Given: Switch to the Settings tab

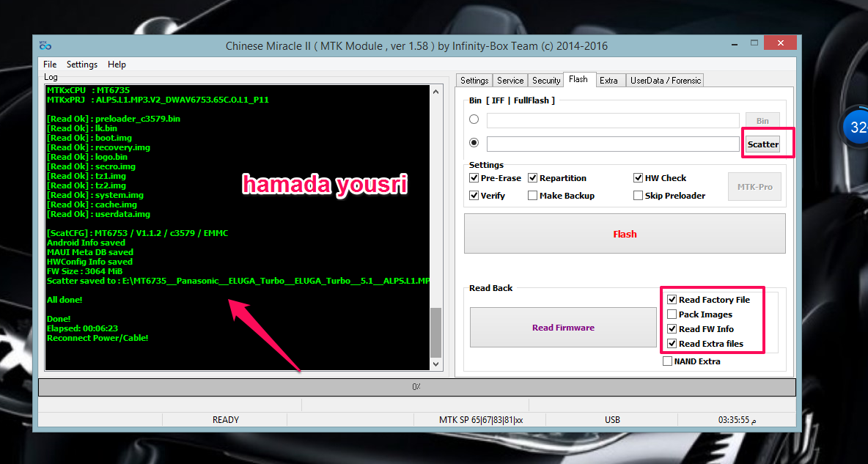Looking at the screenshot, I should click(474, 81).
